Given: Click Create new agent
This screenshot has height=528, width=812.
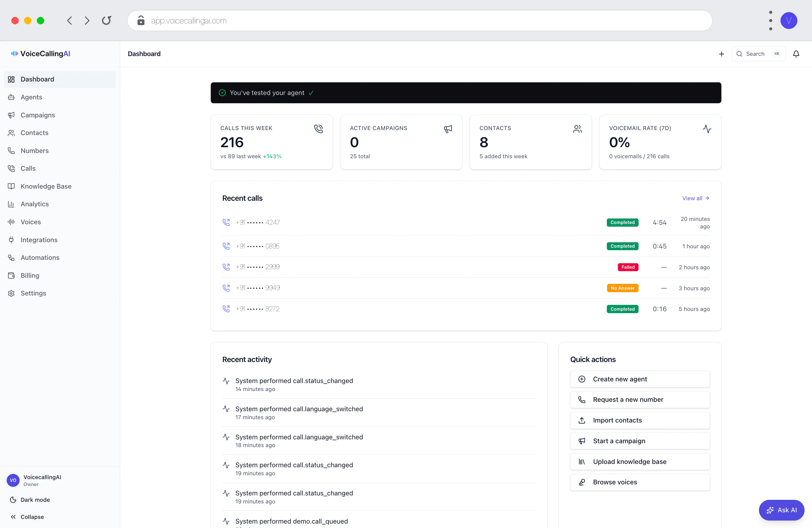Looking at the screenshot, I should coord(640,379).
